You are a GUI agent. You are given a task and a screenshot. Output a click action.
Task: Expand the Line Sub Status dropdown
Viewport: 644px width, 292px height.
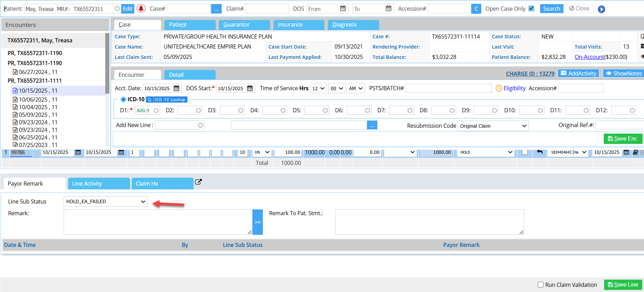point(106,201)
